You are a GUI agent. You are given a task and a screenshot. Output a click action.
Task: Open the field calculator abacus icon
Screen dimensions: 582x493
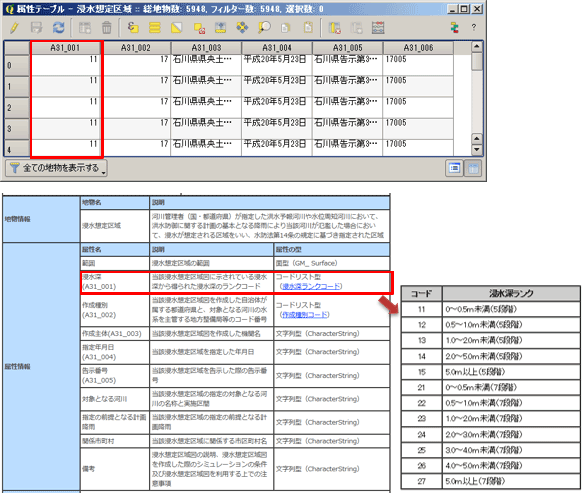(x=378, y=28)
